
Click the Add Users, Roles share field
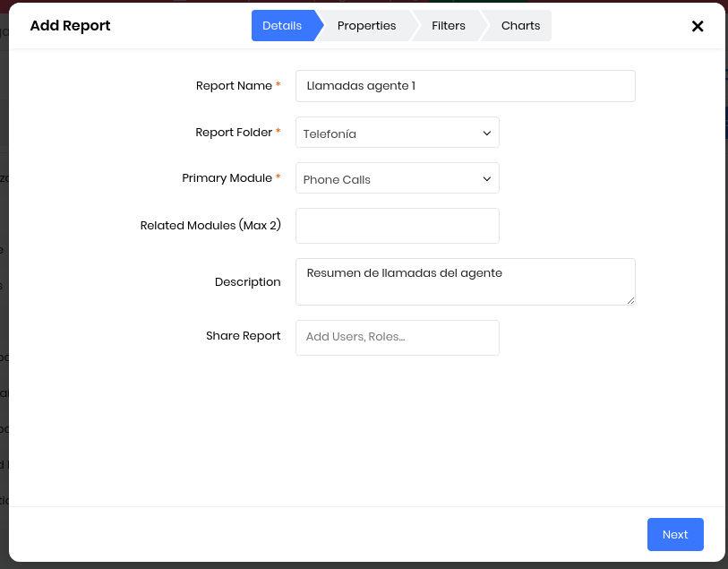pyautogui.click(x=397, y=338)
